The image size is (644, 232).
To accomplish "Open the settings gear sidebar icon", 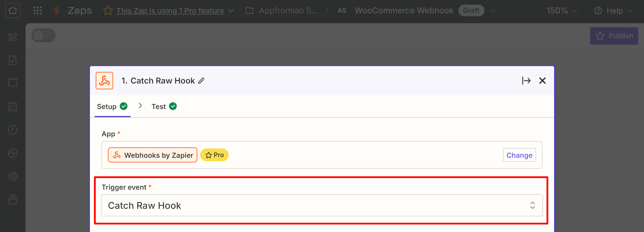I will (13, 176).
